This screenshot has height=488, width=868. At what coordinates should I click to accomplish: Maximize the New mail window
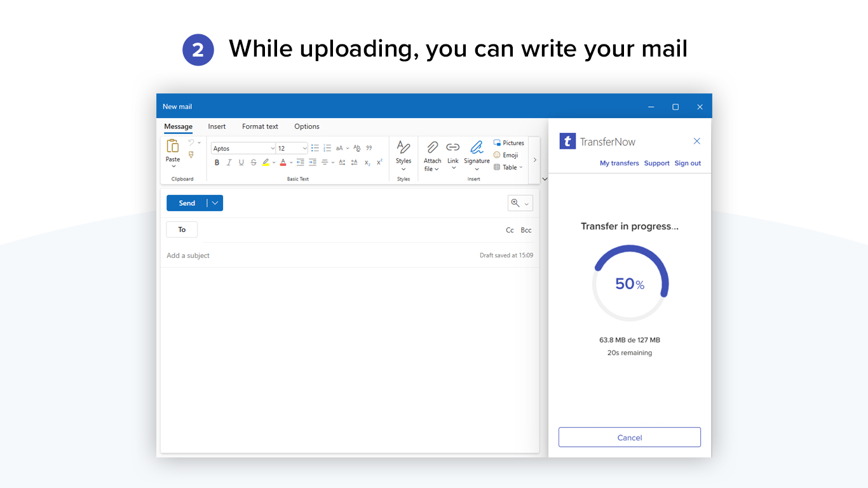coord(675,107)
